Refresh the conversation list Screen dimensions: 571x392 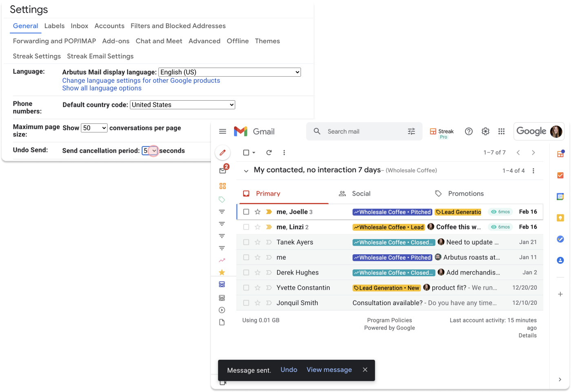coord(269,152)
